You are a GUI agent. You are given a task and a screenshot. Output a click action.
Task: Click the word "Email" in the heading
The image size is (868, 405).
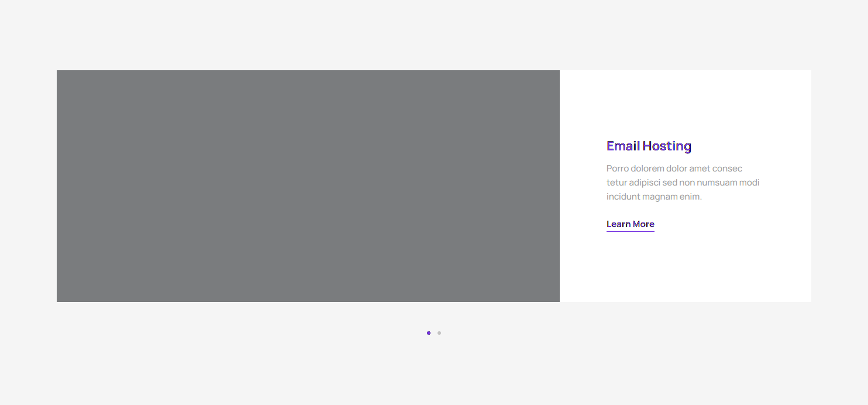(623, 146)
